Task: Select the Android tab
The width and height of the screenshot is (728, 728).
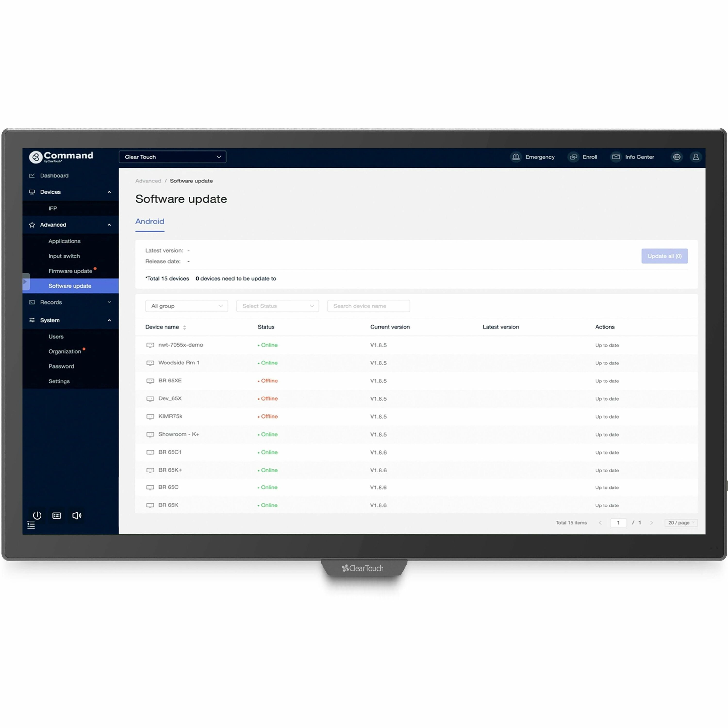Action: 149,222
